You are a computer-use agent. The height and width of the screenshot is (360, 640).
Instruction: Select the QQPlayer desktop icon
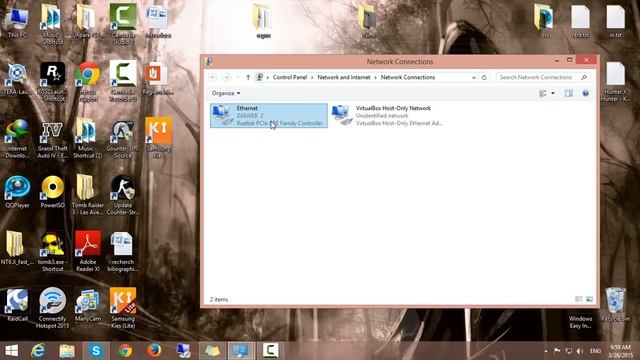[x=17, y=192]
